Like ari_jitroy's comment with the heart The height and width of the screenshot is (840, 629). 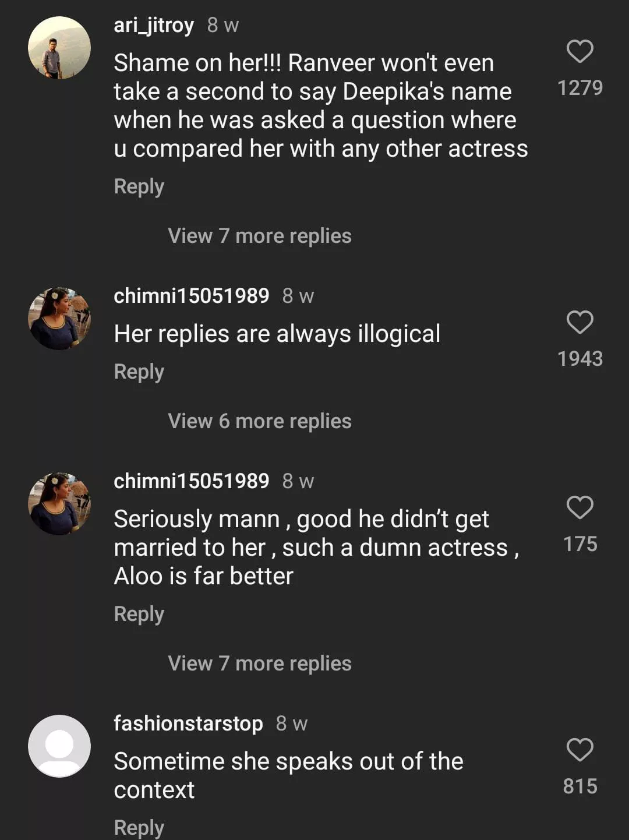click(579, 51)
